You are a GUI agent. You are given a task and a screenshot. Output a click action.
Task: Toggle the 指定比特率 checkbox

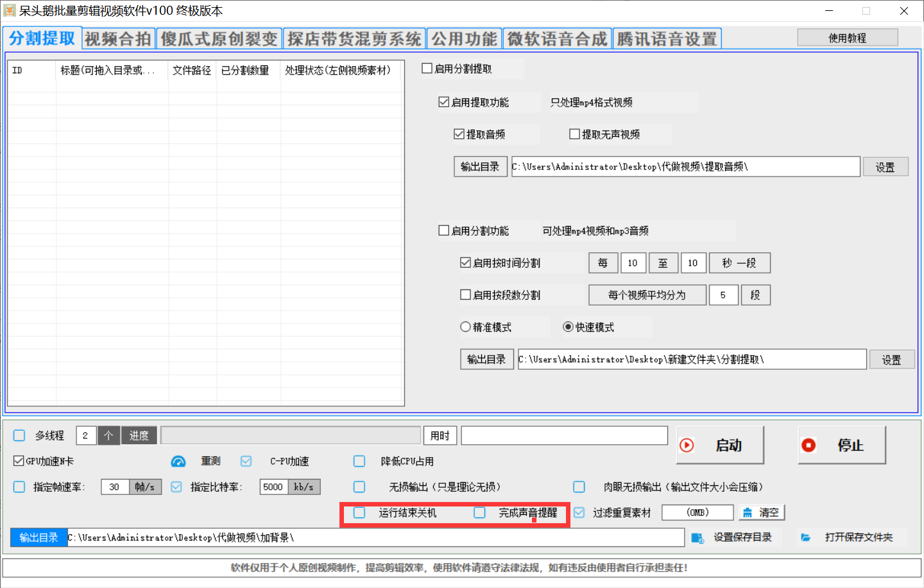click(x=176, y=487)
